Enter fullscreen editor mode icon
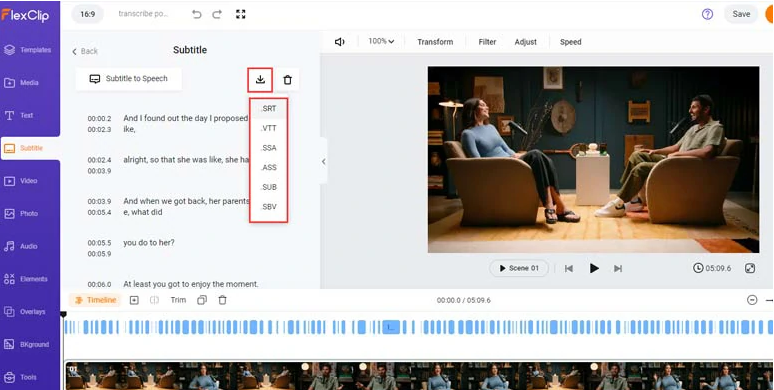The image size is (774, 390). point(240,14)
